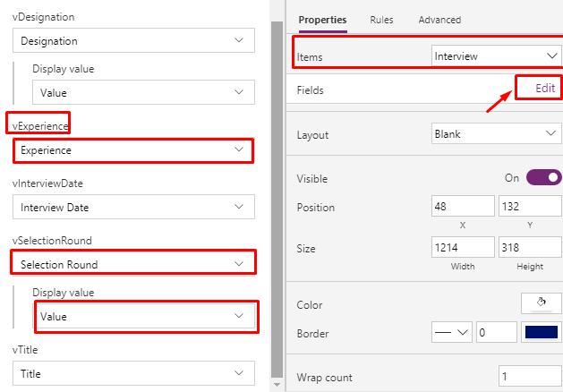Click the Color paint bucket icon
This screenshot has width=563, height=392.
tap(542, 303)
